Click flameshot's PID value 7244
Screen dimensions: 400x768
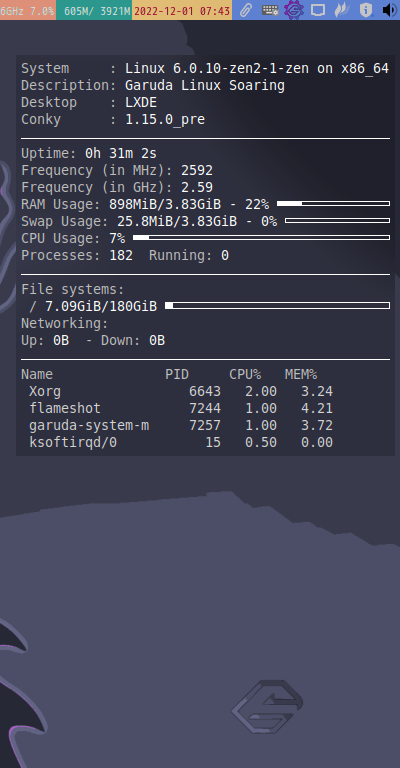205,408
